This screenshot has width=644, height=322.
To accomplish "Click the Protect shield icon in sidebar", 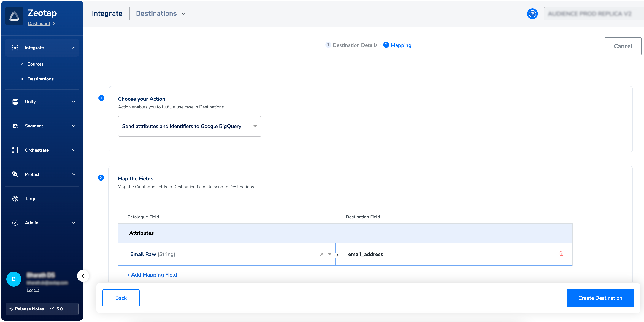I will 15,174.
